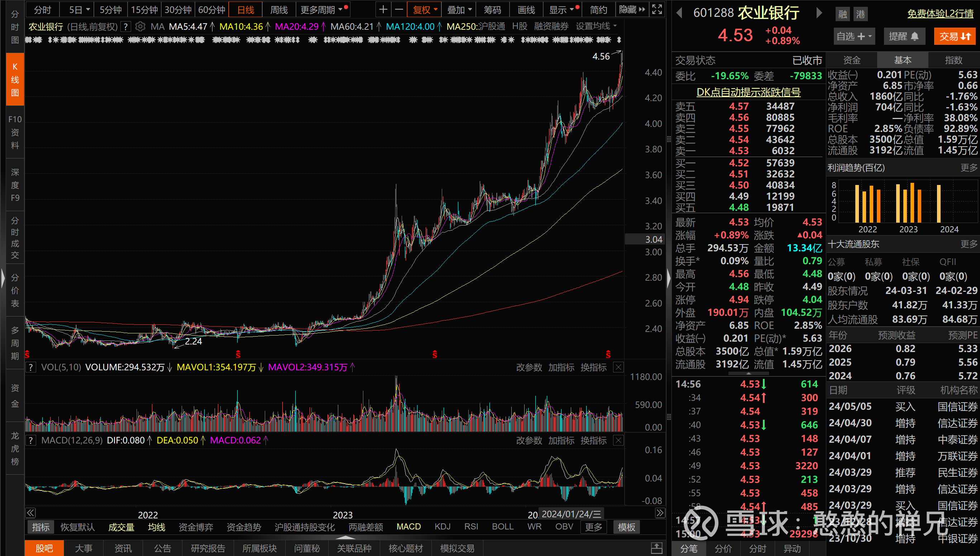Open 资金 sidebar item

[x=15, y=396]
